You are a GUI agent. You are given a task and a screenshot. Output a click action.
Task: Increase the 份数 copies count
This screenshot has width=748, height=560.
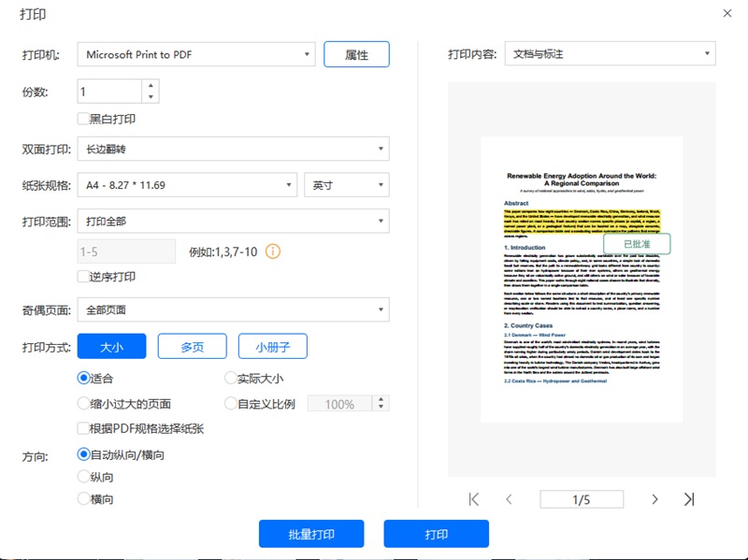click(151, 85)
